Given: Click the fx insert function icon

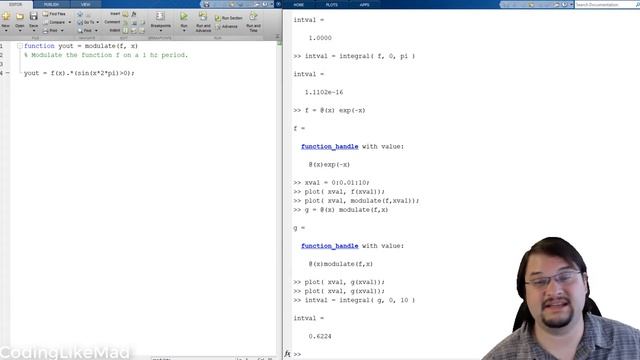Looking at the screenshot, I should click(x=134, y=14).
